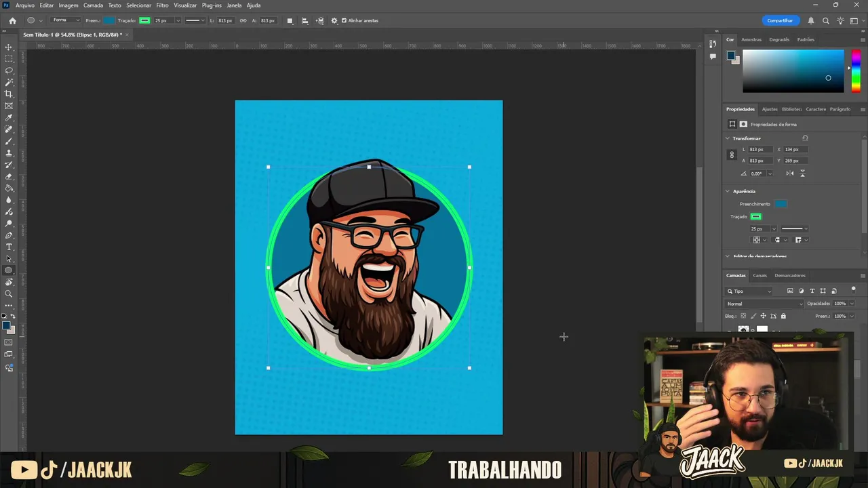
Task: Click the Home icon in options bar
Action: tap(12, 20)
